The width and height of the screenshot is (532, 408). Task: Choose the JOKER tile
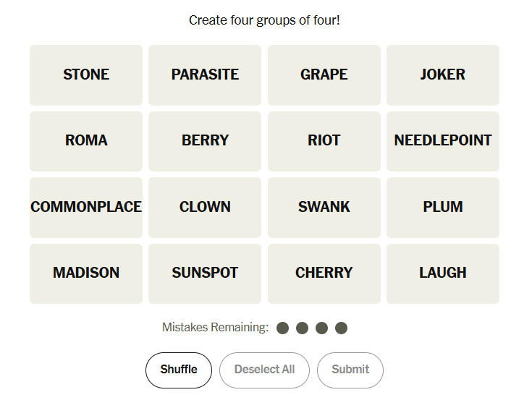click(442, 75)
